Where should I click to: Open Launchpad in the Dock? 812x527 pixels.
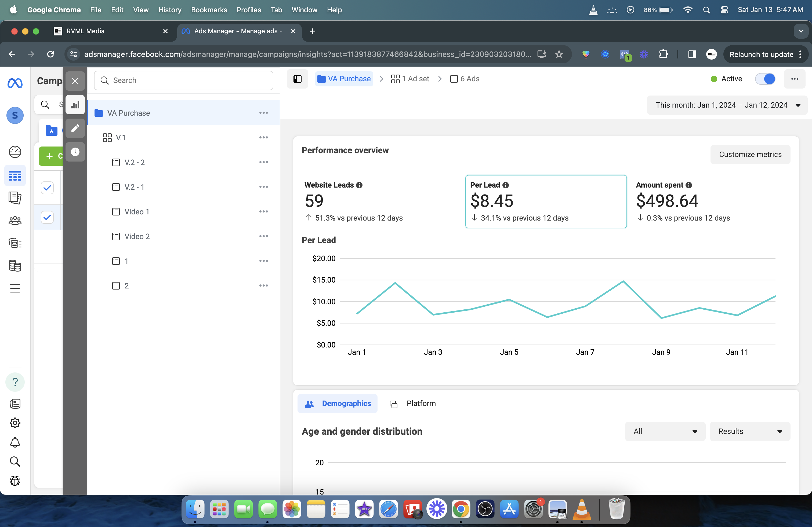click(219, 509)
